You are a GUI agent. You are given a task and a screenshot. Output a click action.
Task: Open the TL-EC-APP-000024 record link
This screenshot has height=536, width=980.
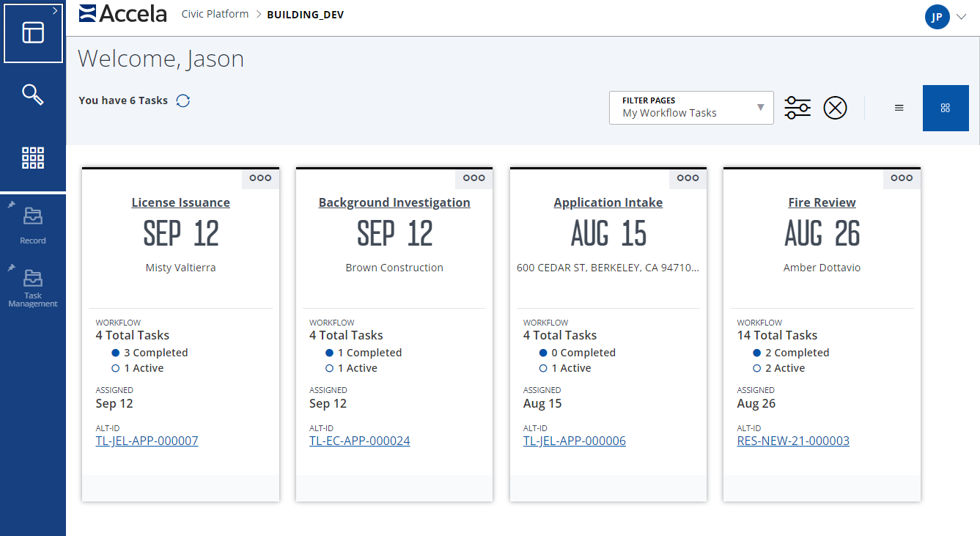click(360, 441)
